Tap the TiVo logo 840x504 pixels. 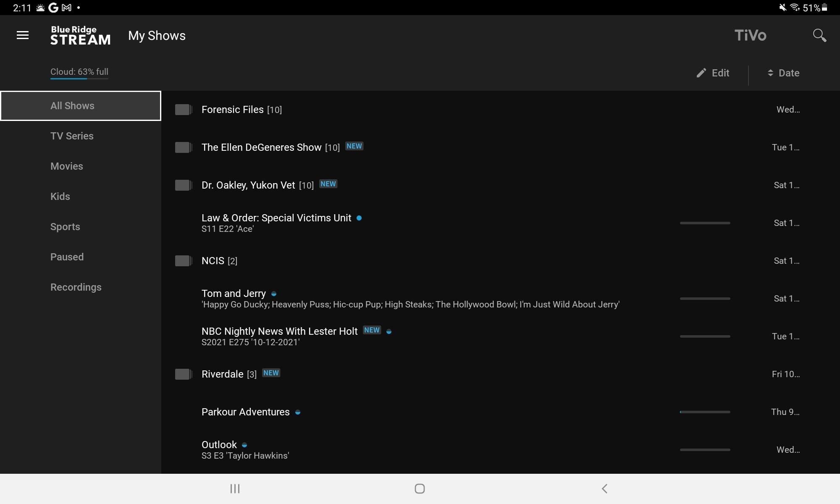750,35
